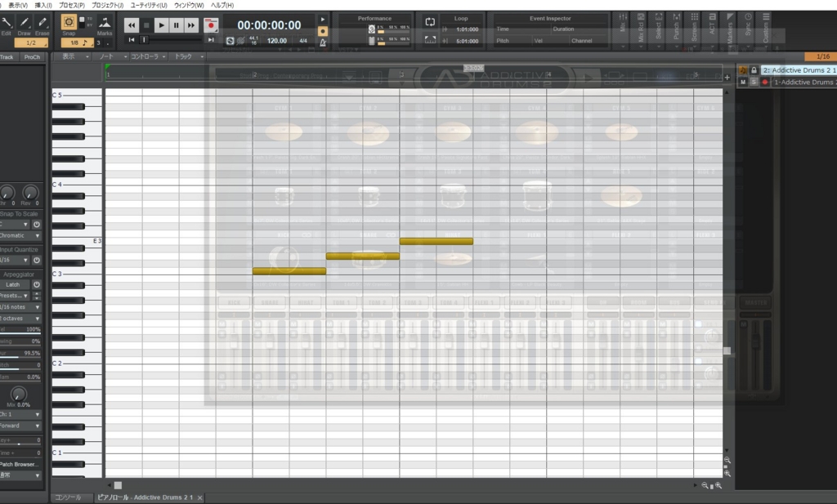The width and height of the screenshot is (837, 504).
Task: Open the コントローラ dropdown menu
Action: pyautogui.click(x=149, y=56)
